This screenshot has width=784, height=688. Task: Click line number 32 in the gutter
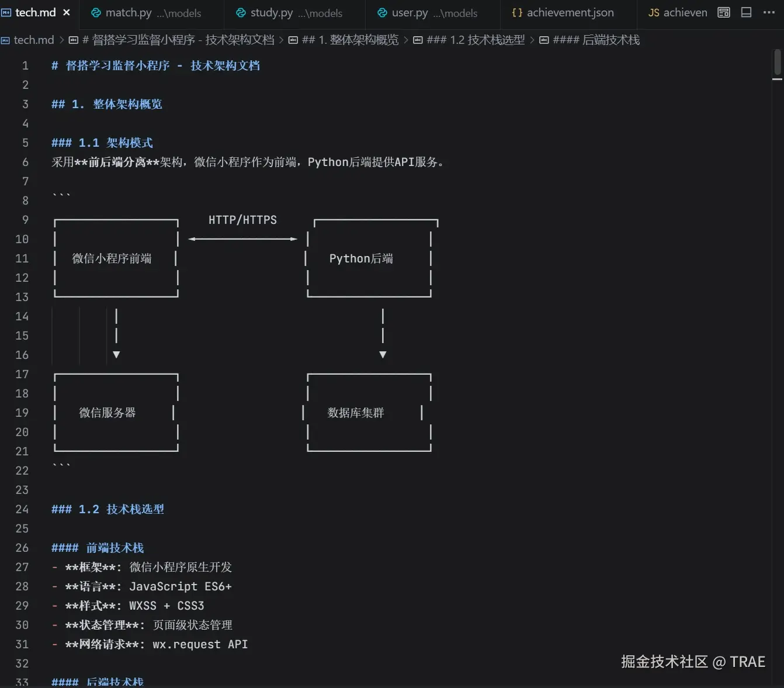point(22,663)
